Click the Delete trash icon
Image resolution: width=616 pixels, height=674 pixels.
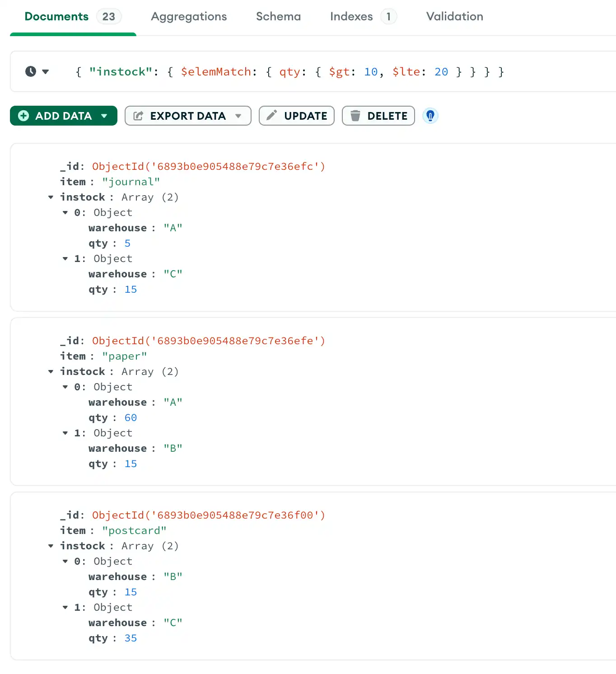tap(356, 116)
